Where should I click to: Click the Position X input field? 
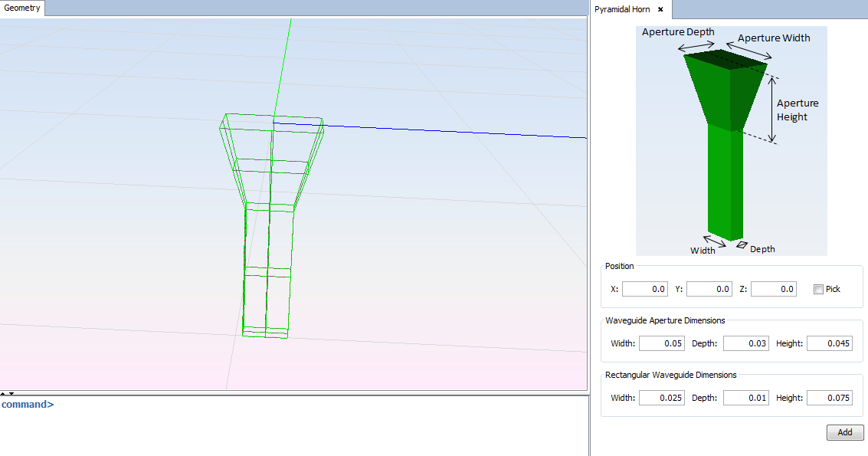[x=644, y=289]
